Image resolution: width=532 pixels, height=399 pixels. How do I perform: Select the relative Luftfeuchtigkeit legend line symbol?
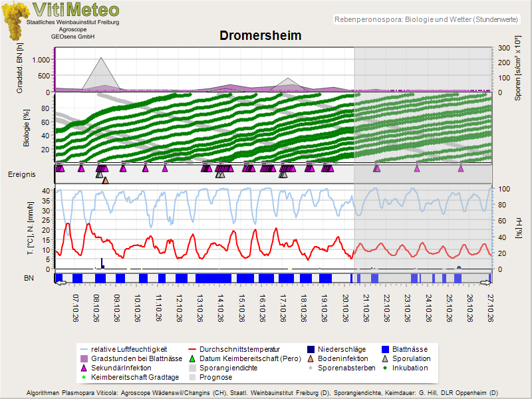coord(84,350)
